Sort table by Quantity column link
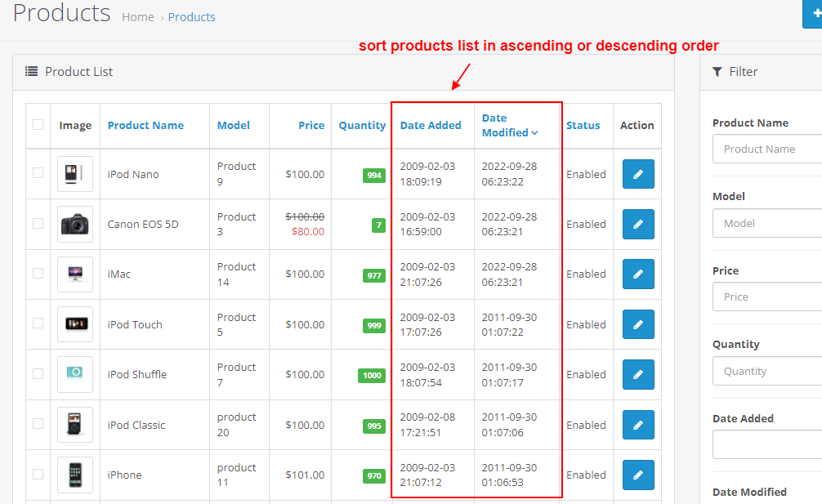The image size is (822, 504). pyautogui.click(x=362, y=125)
